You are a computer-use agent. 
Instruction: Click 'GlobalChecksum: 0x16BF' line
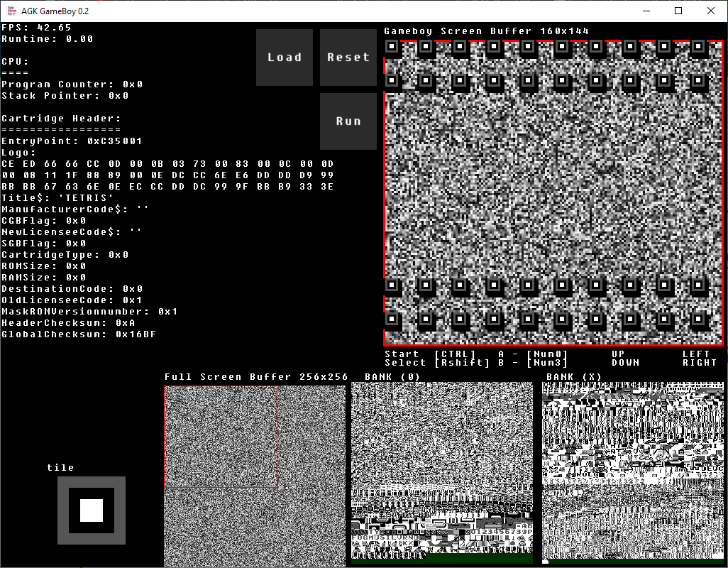click(x=79, y=334)
